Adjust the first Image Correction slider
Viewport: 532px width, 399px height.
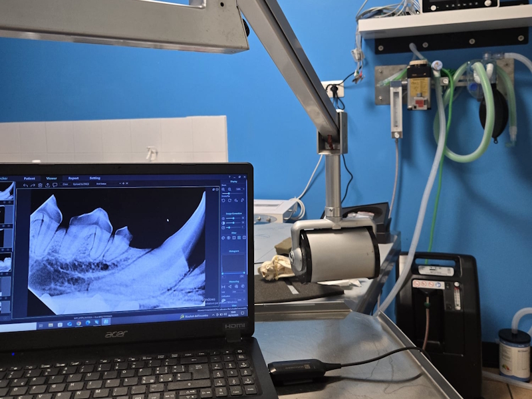233,218
